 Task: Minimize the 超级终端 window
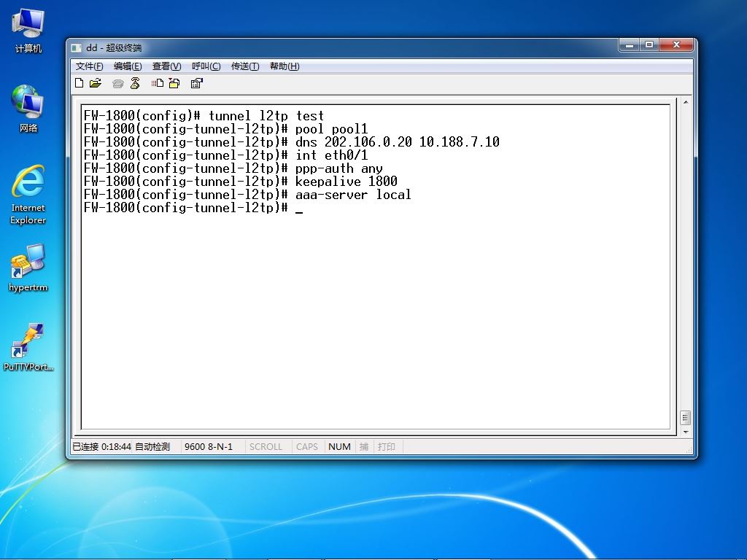tap(630, 44)
